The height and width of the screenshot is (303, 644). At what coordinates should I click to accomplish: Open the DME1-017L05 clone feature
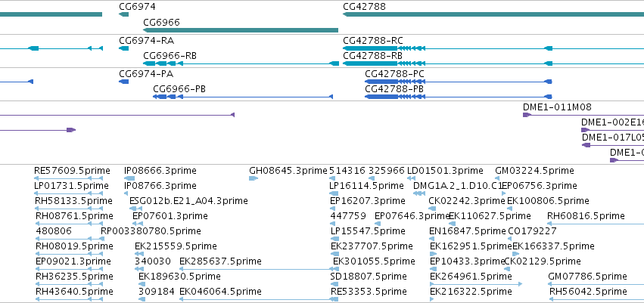(x=613, y=138)
